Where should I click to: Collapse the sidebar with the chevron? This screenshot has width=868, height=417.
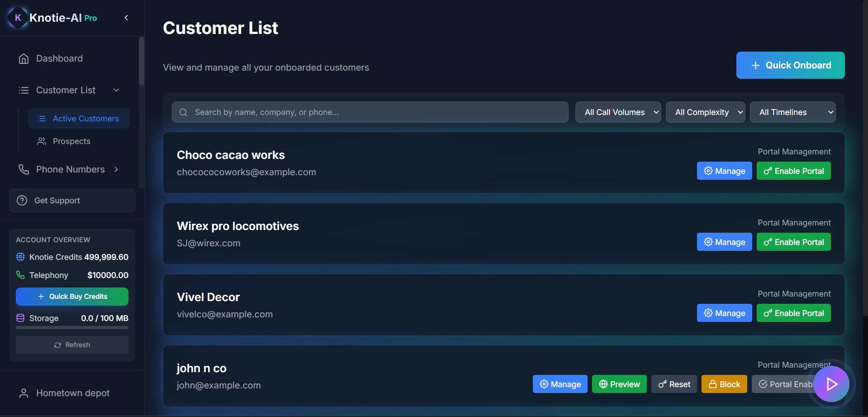(126, 18)
